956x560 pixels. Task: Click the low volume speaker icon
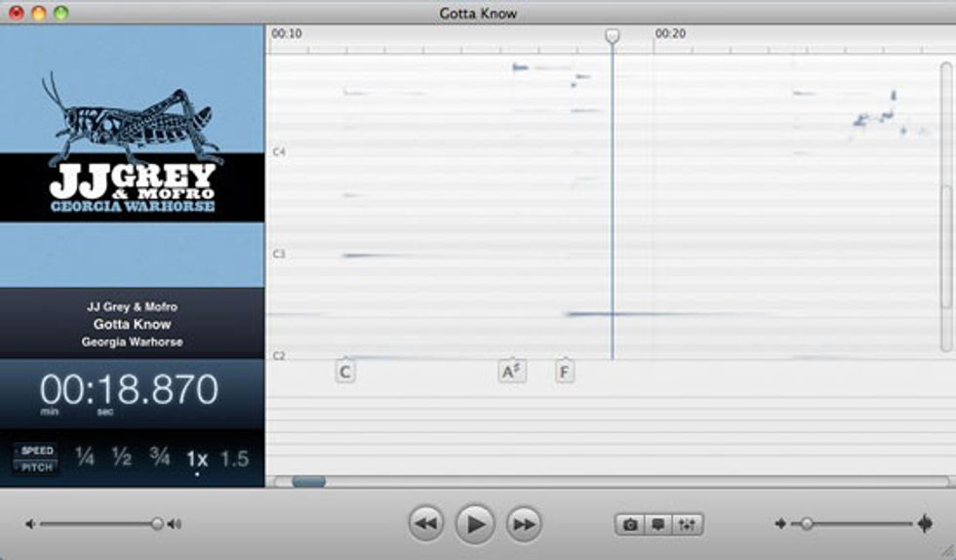point(29,524)
